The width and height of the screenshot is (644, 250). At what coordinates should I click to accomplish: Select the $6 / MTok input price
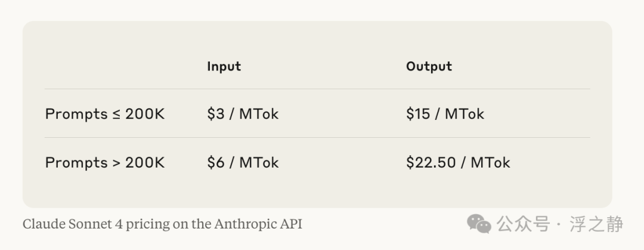click(243, 162)
